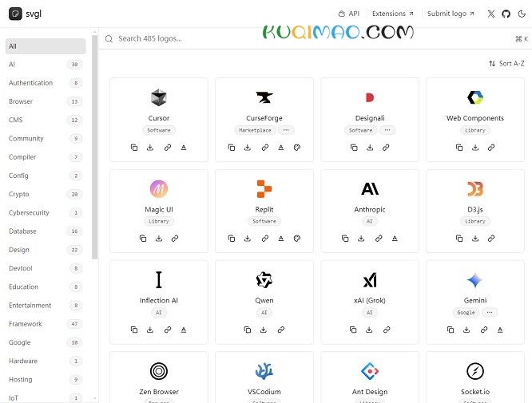Open the Hosting category
This screenshot has width=532, height=403.
(x=46, y=379)
